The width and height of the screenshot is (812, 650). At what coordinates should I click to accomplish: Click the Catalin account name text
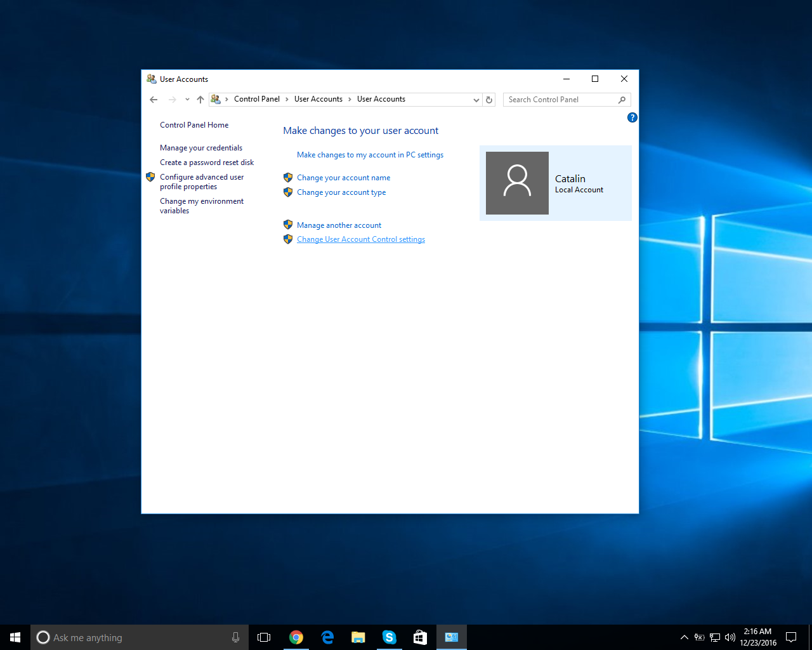pos(570,179)
